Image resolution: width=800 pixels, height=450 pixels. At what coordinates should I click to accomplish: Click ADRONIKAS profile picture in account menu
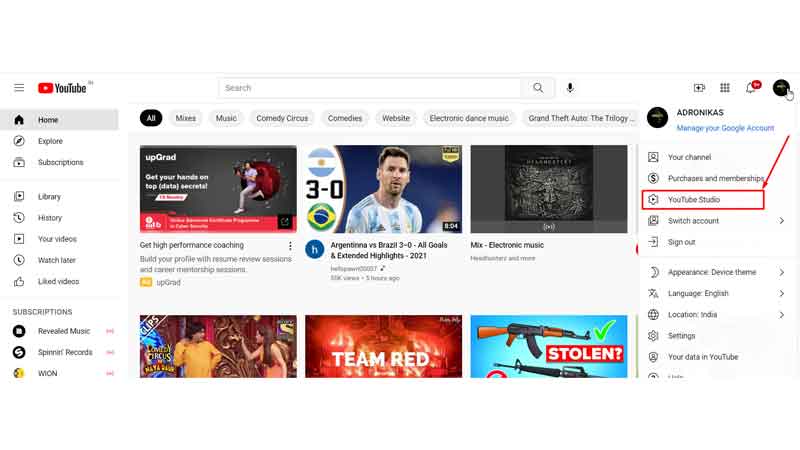(657, 117)
